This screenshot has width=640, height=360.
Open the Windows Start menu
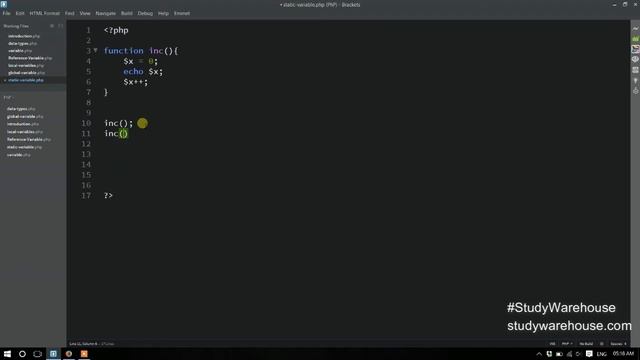(x=7, y=354)
